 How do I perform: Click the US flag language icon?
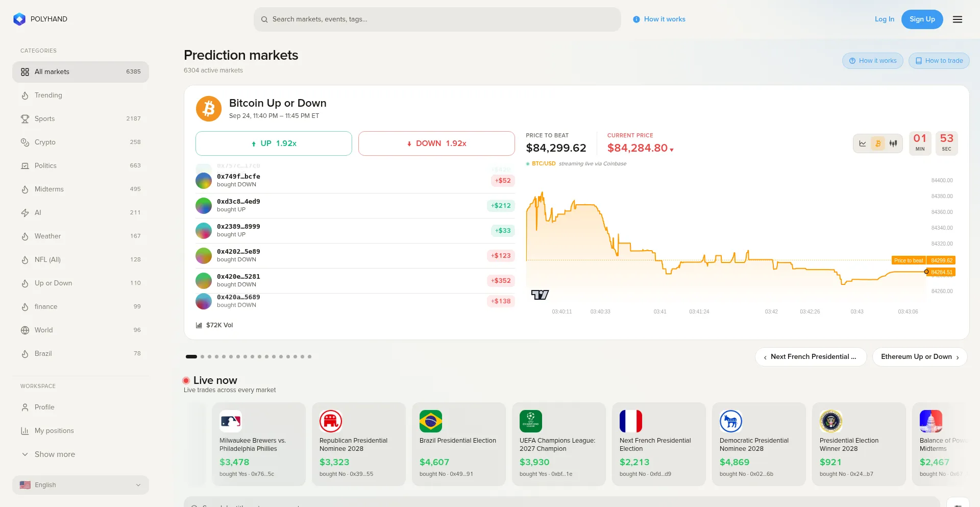point(25,485)
